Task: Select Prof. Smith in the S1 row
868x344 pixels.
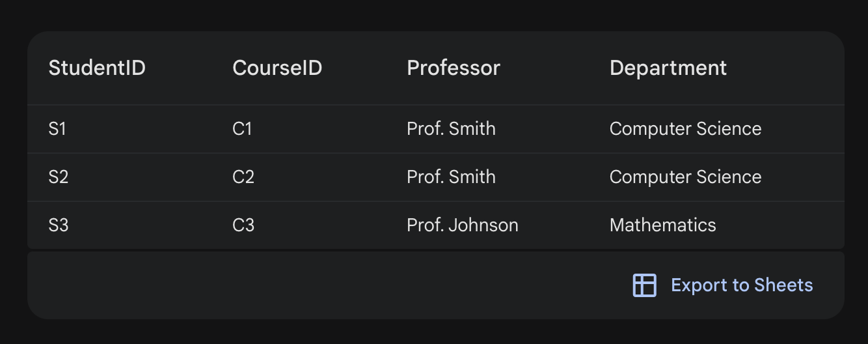Action: pos(451,129)
